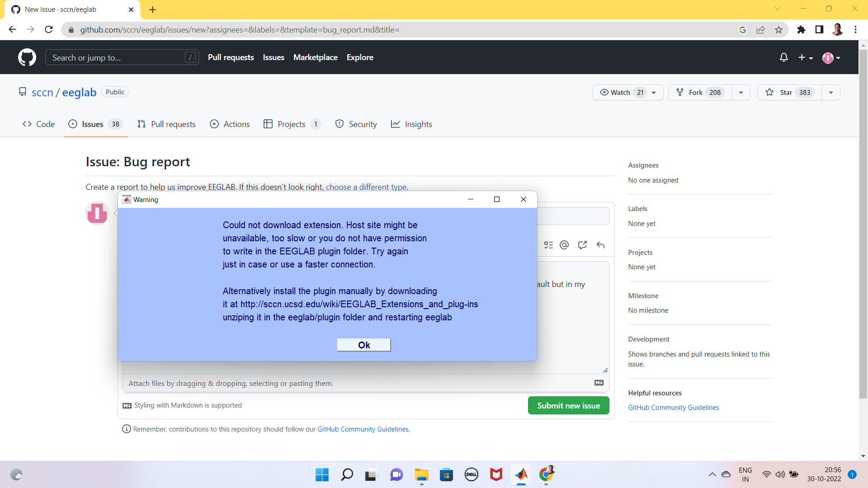This screenshot has width=868, height=488.
Task: Launch MATLAB from the taskbar
Action: coord(521,474)
